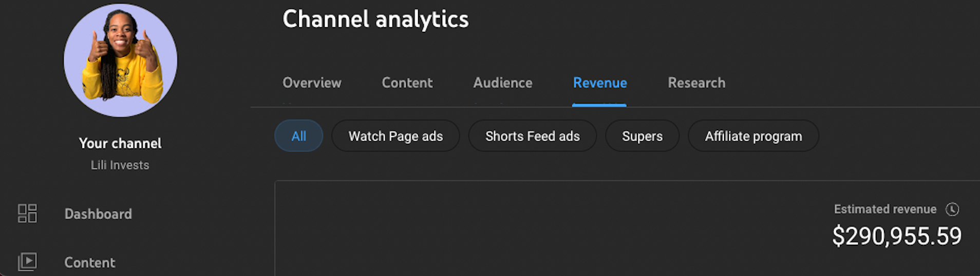Switch to the Research tab

pos(696,83)
